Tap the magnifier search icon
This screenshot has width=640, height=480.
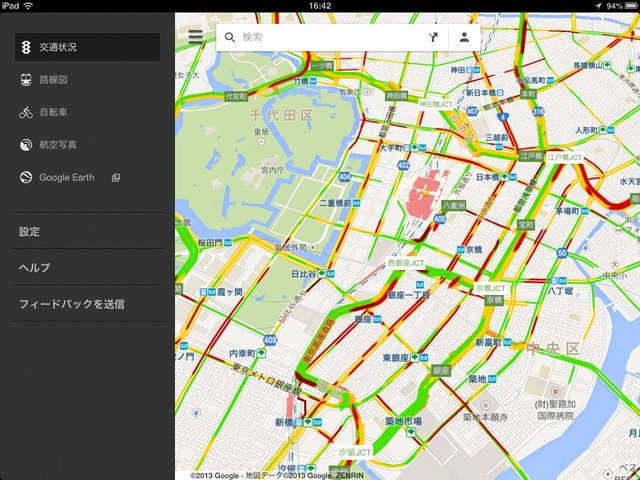coord(230,38)
